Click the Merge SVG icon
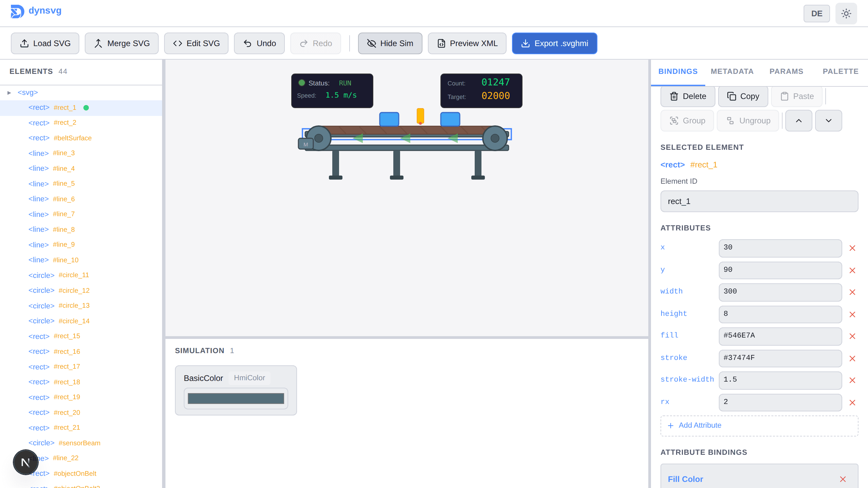The width and height of the screenshot is (868, 488). pos(98,43)
